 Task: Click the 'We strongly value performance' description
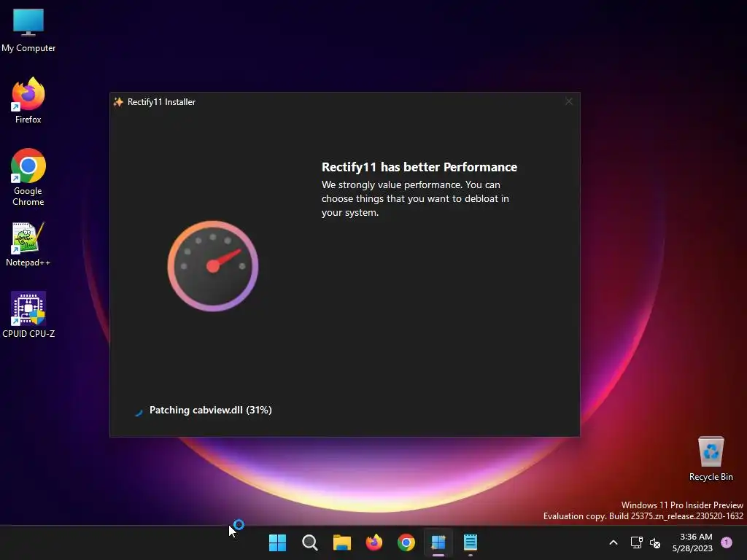click(415, 198)
